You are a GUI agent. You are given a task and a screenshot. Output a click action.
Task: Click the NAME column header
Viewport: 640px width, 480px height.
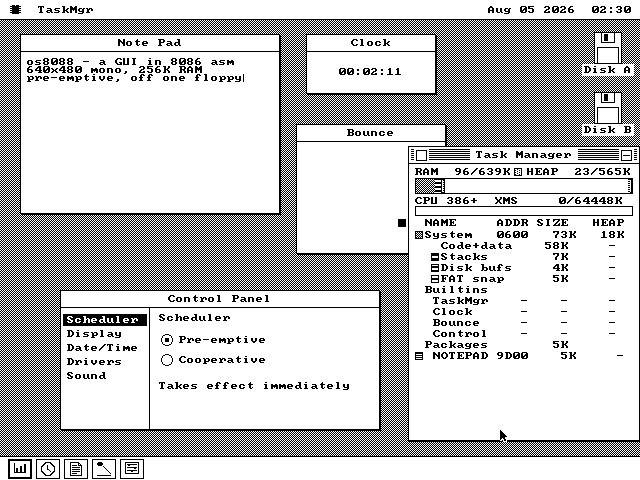pyautogui.click(x=440, y=223)
